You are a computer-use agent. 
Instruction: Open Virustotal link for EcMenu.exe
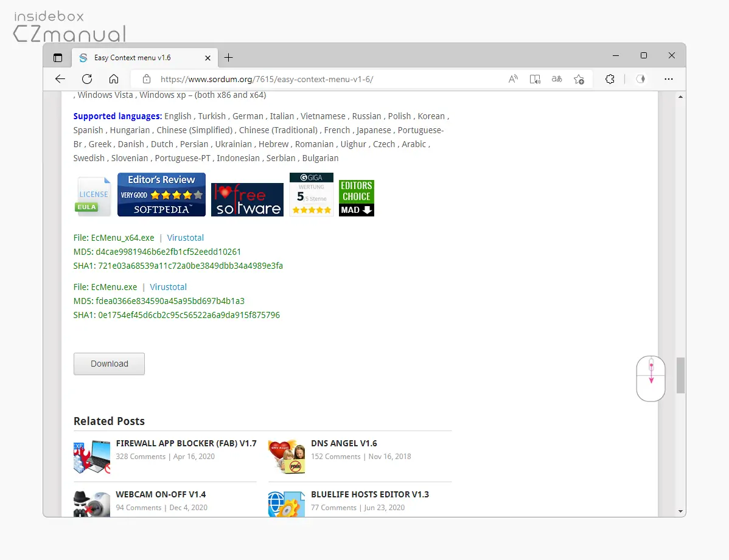coord(168,287)
